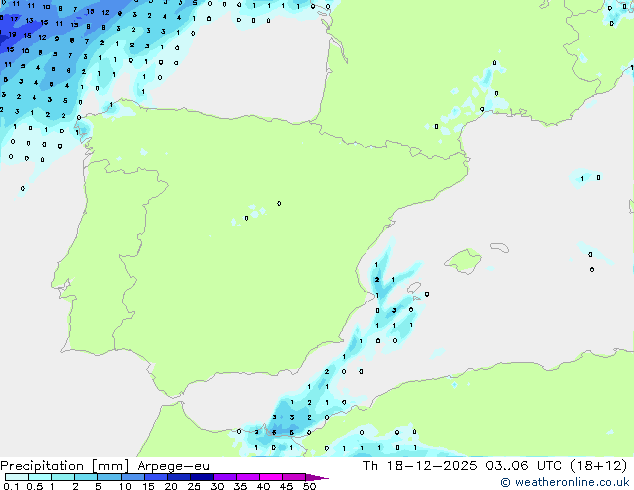The height and width of the screenshot is (490, 634).
Task: Click the 40 to 45 mm legend swatch
Action: pos(270,477)
